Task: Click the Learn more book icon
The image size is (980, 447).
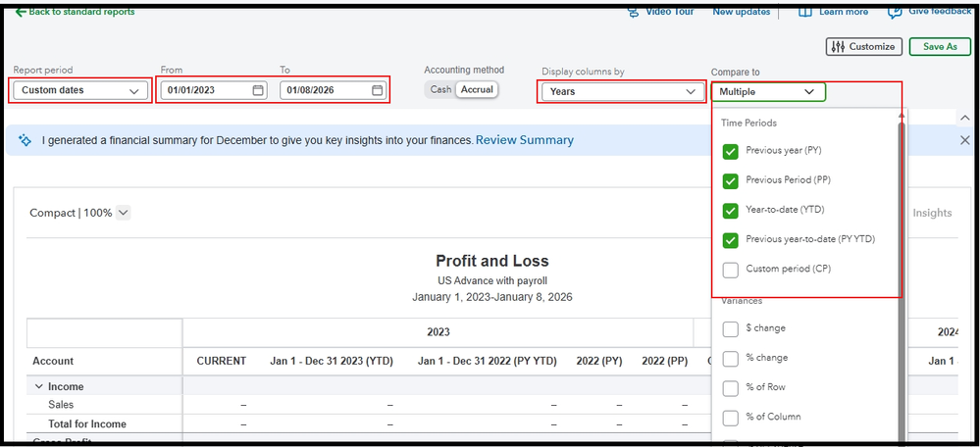Action: (x=805, y=12)
